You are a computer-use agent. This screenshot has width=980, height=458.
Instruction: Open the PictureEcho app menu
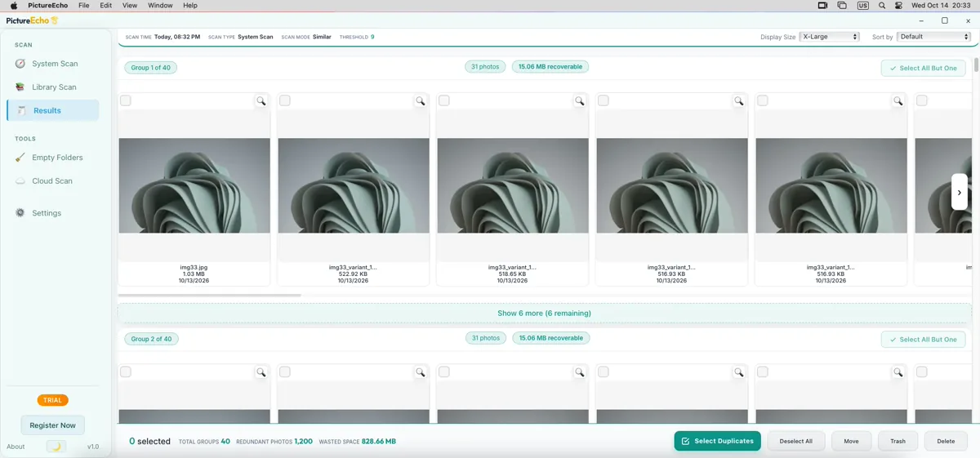point(47,6)
